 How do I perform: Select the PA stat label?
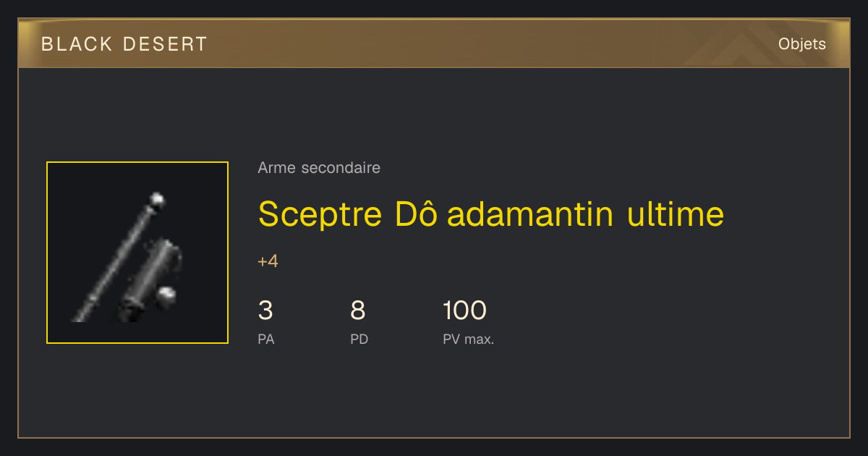pyautogui.click(x=266, y=339)
